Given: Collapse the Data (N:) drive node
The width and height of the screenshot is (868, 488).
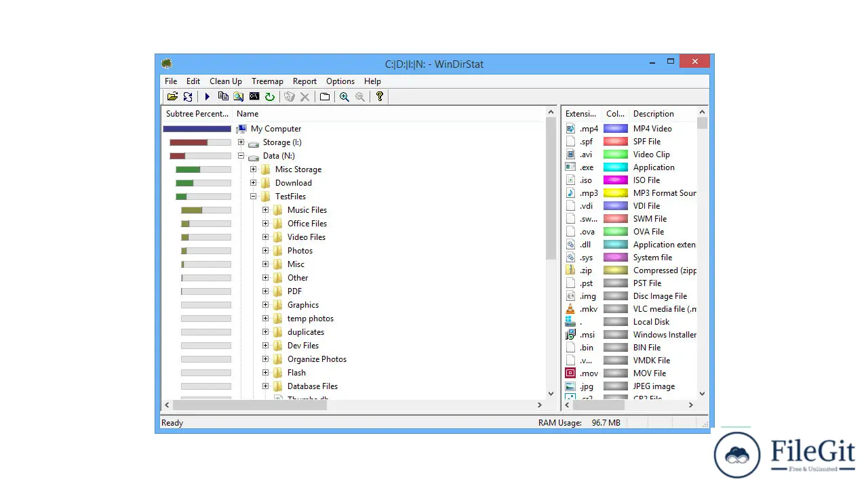Looking at the screenshot, I should [x=241, y=156].
